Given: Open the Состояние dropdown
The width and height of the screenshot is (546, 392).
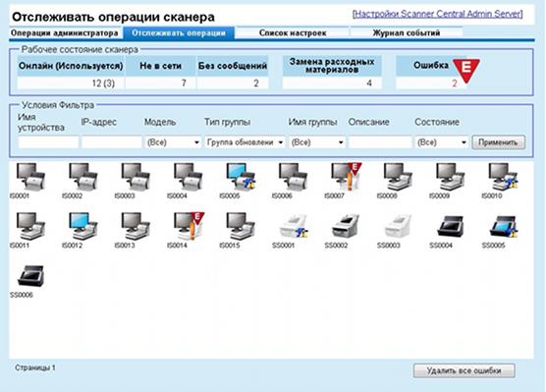Looking at the screenshot, I should pyautogui.click(x=441, y=142).
